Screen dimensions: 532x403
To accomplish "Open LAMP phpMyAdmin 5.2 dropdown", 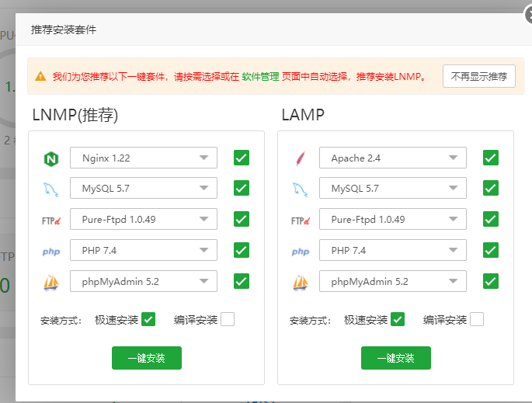I will [x=393, y=281].
